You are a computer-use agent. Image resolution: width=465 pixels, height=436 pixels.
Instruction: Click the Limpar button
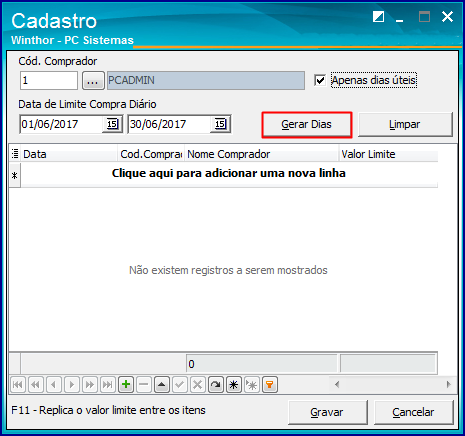pyautogui.click(x=405, y=124)
